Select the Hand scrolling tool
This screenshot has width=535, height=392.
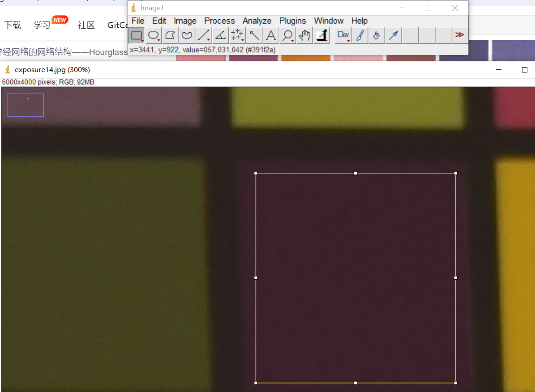pos(305,35)
